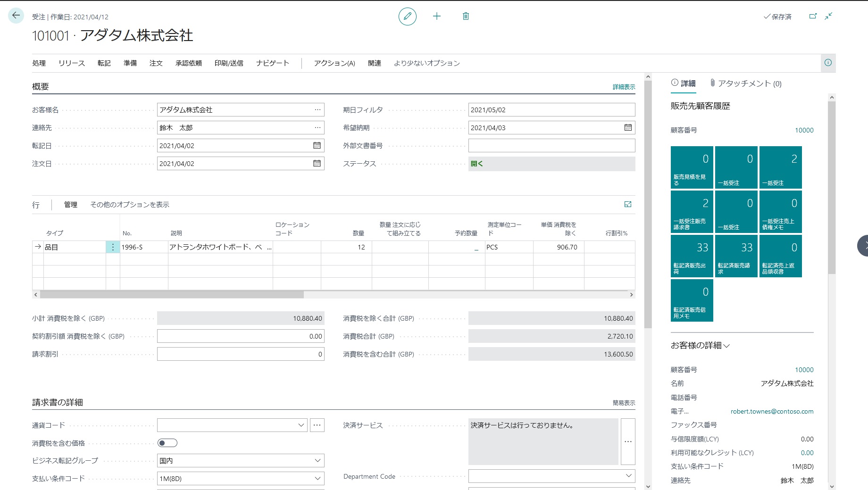The height and width of the screenshot is (490, 868).
Task: Open the Department Code dropdown
Action: point(628,476)
